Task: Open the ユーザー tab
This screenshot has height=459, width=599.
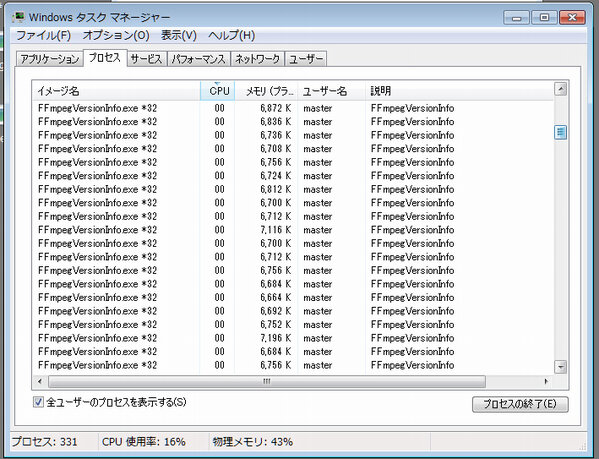Action: (x=306, y=59)
